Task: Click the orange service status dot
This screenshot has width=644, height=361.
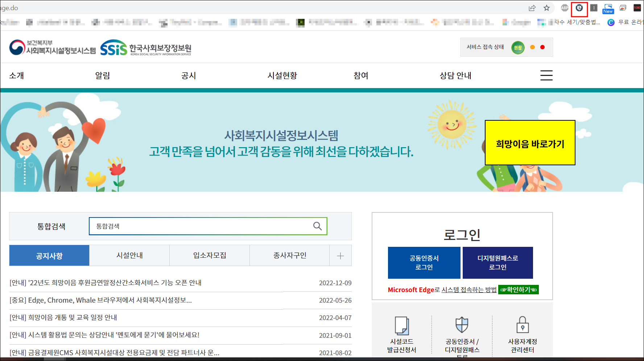Action: 532,47
